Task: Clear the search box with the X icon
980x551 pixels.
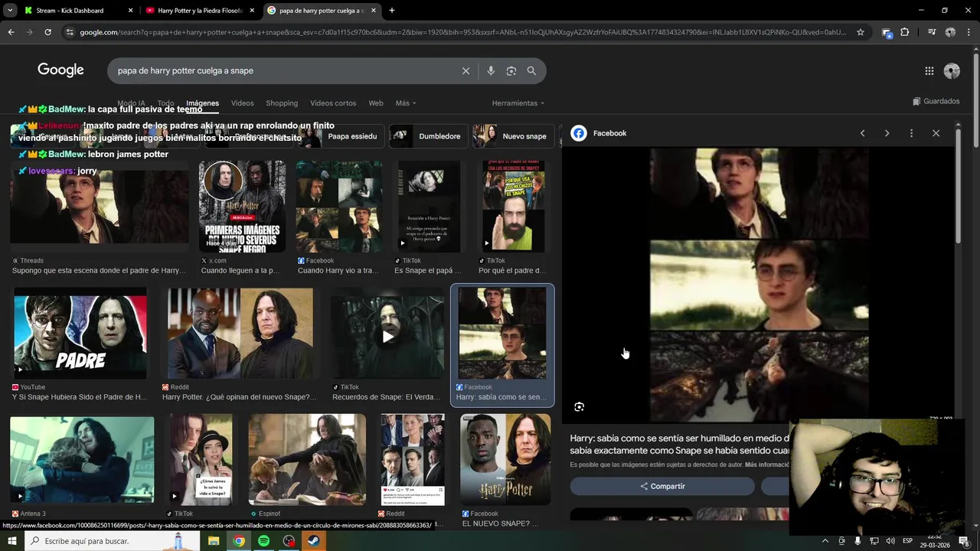Action: [x=465, y=70]
